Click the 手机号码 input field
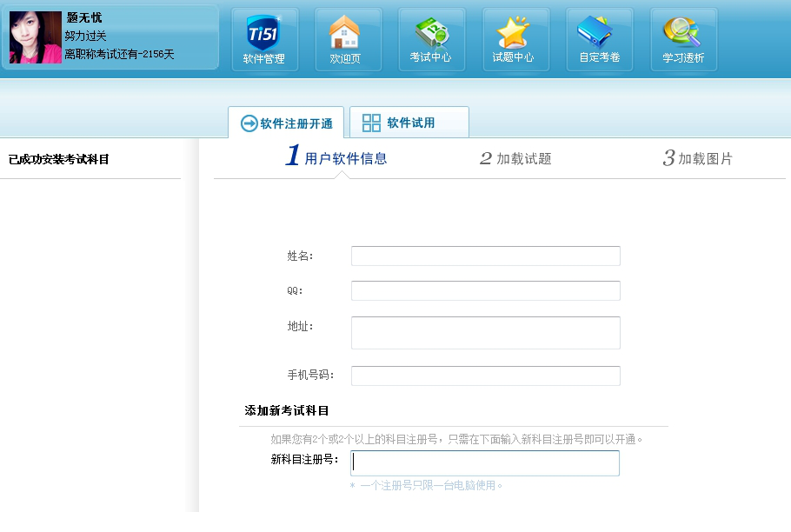The height and width of the screenshot is (532, 791). coord(485,376)
